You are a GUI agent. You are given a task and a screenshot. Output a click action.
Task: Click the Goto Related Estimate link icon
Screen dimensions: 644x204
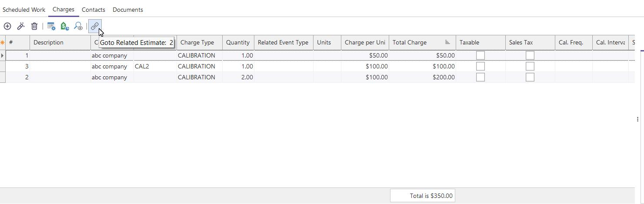[94, 27]
